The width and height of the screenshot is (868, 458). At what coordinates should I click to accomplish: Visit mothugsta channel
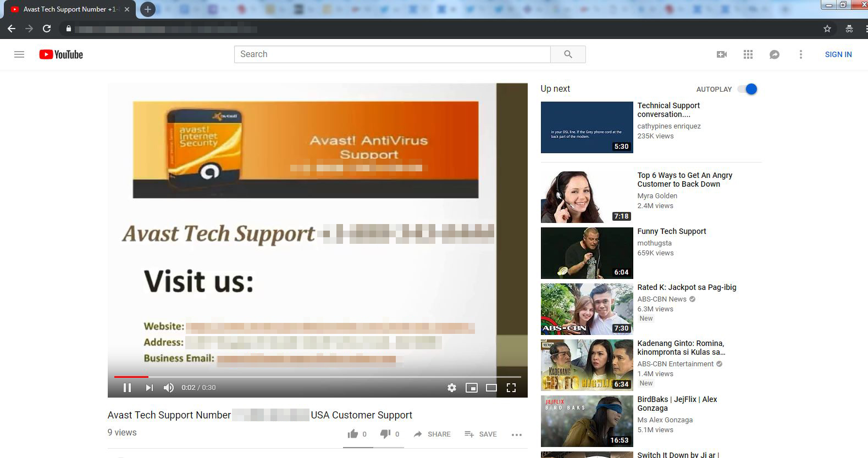coord(655,243)
